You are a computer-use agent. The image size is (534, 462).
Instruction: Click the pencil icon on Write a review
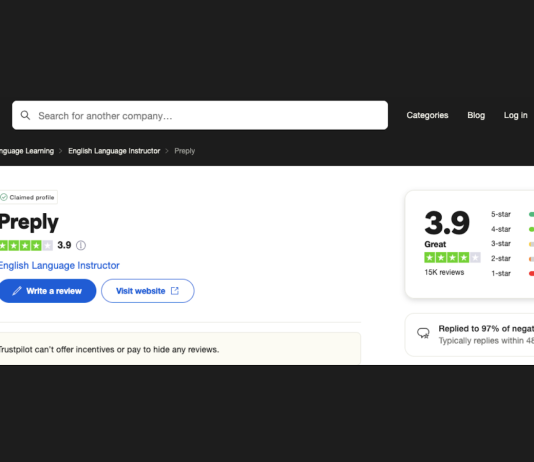click(x=17, y=291)
